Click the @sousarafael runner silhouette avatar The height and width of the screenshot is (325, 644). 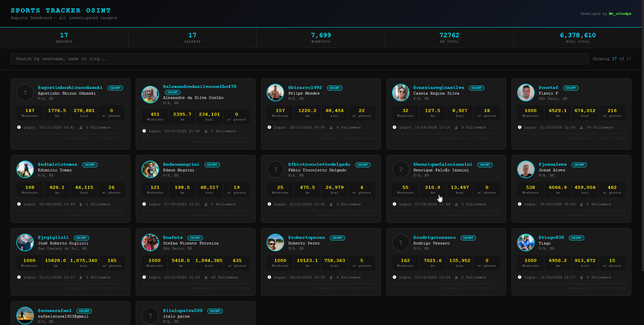click(x=25, y=316)
